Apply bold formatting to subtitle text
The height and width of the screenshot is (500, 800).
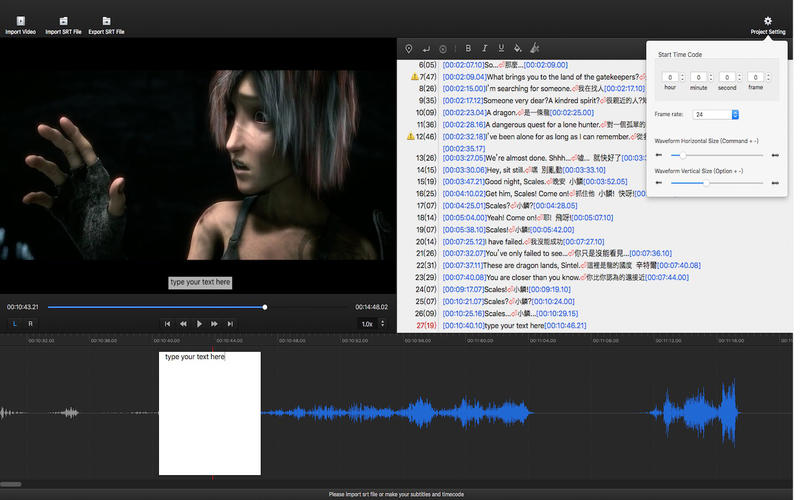pyautogui.click(x=468, y=48)
